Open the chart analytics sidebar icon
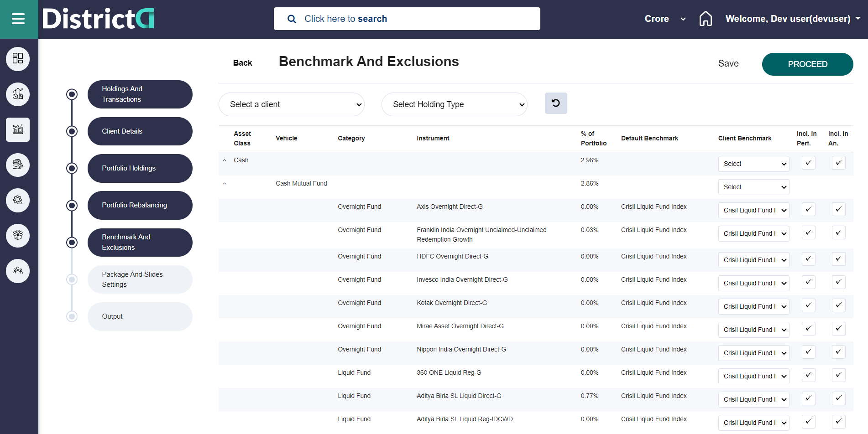The height and width of the screenshot is (434, 868). click(18, 129)
